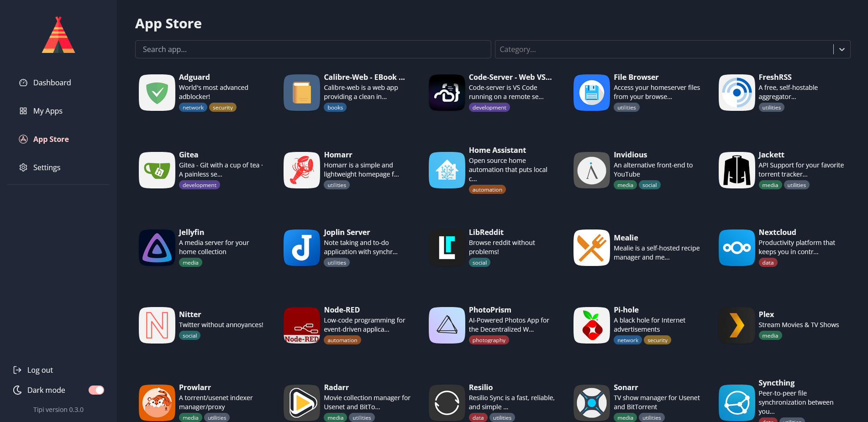Open the Jackett jacket icon
Image resolution: width=868 pixels, height=422 pixels.
737,170
